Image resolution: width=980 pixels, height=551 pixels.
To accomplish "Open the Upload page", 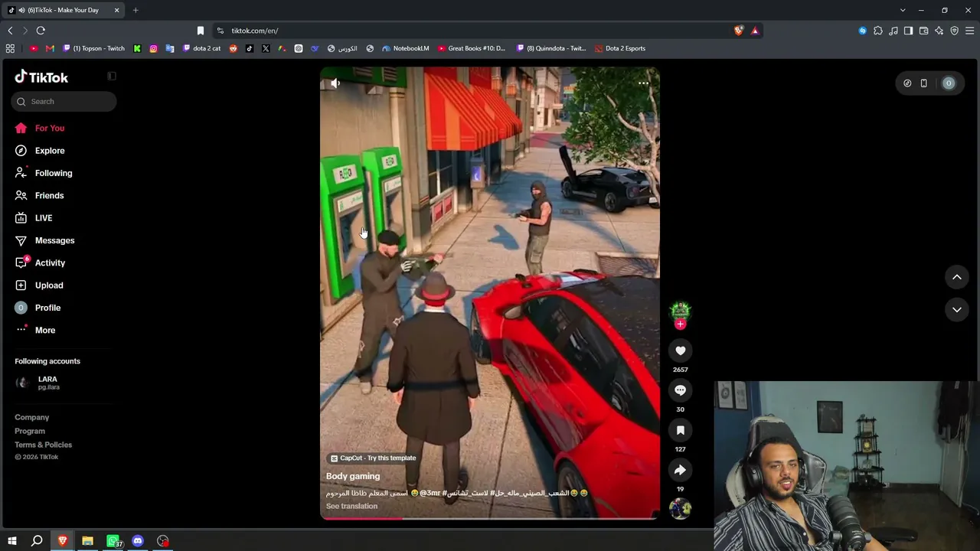I will tap(49, 285).
